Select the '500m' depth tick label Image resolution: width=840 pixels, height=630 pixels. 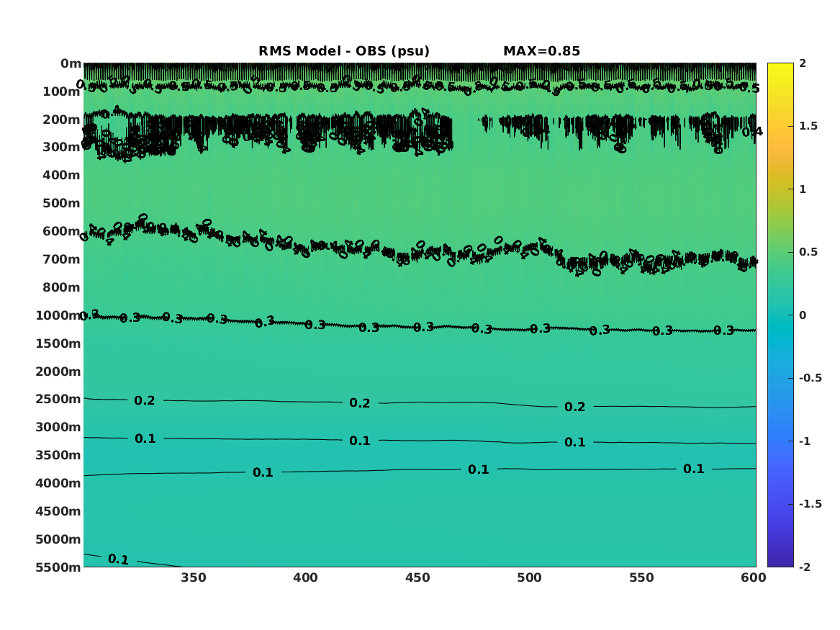pyautogui.click(x=62, y=204)
